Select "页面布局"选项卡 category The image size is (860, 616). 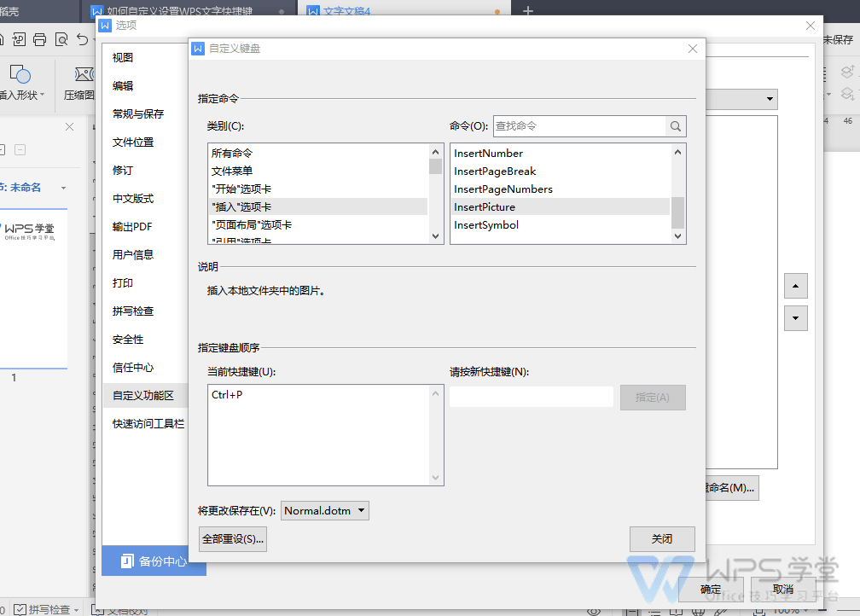(x=318, y=225)
